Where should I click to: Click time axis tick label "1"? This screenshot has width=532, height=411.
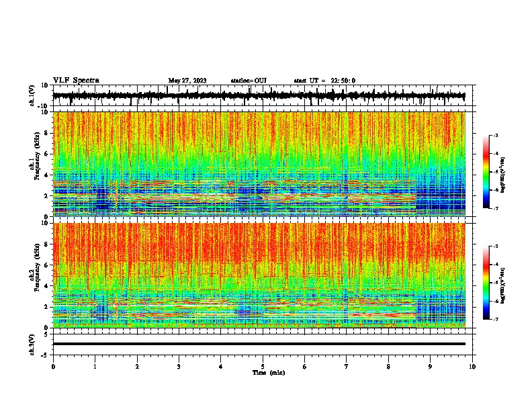tap(95, 367)
